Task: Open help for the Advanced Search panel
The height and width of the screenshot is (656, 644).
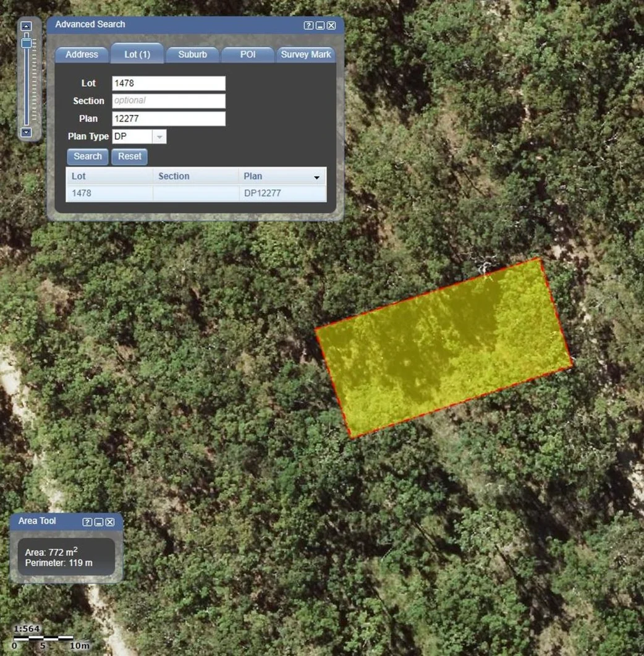Action: coord(308,25)
